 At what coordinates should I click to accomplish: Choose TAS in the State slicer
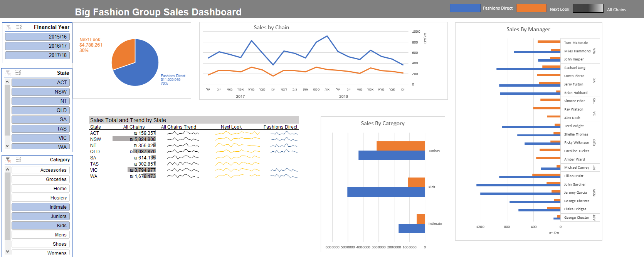(x=40, y=129)
